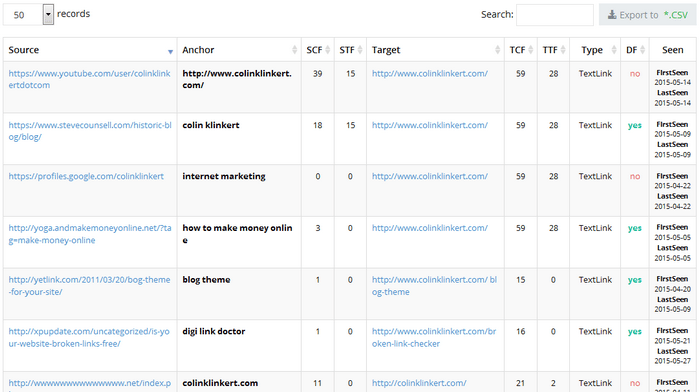Click LastSeen date 2015-05-27 in xpupdate row
This screenshot has width=700, height=392.
click(x=672, y=361)
